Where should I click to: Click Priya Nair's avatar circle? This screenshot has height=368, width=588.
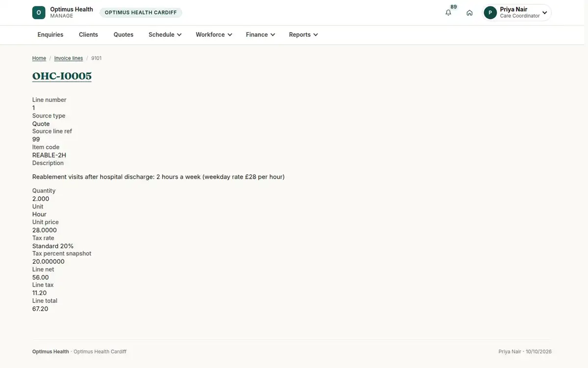pos(490,13)
